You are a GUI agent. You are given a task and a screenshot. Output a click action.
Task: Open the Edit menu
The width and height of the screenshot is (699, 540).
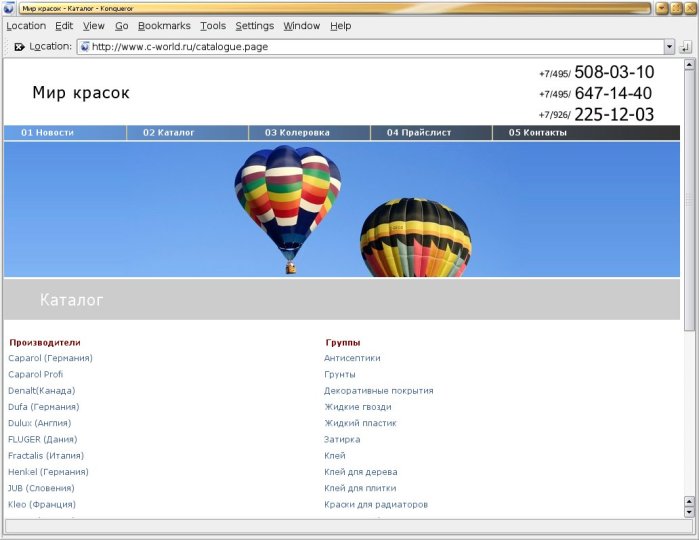coord(64,26)
